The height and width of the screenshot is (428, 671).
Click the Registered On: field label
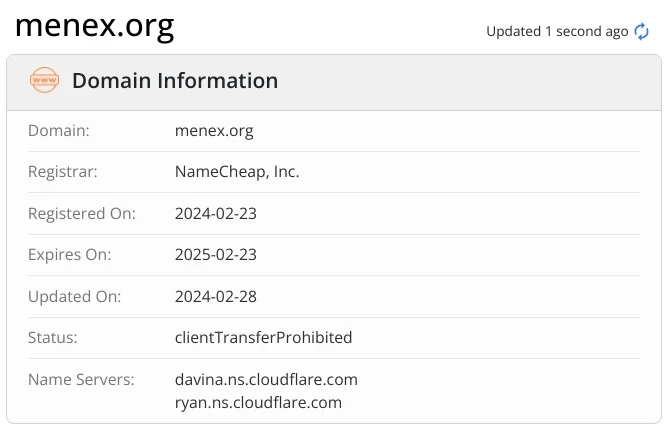82,214
